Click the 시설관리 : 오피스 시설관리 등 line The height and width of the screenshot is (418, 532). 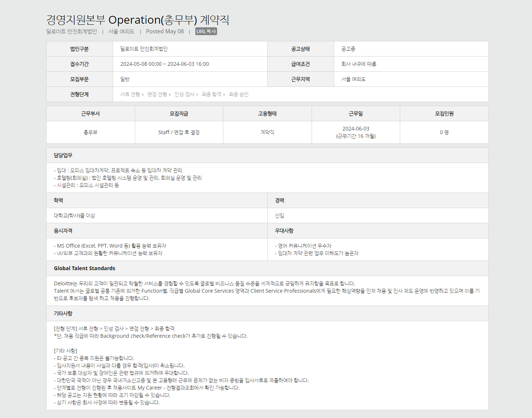pyautogui.click(x=86, y=185)
